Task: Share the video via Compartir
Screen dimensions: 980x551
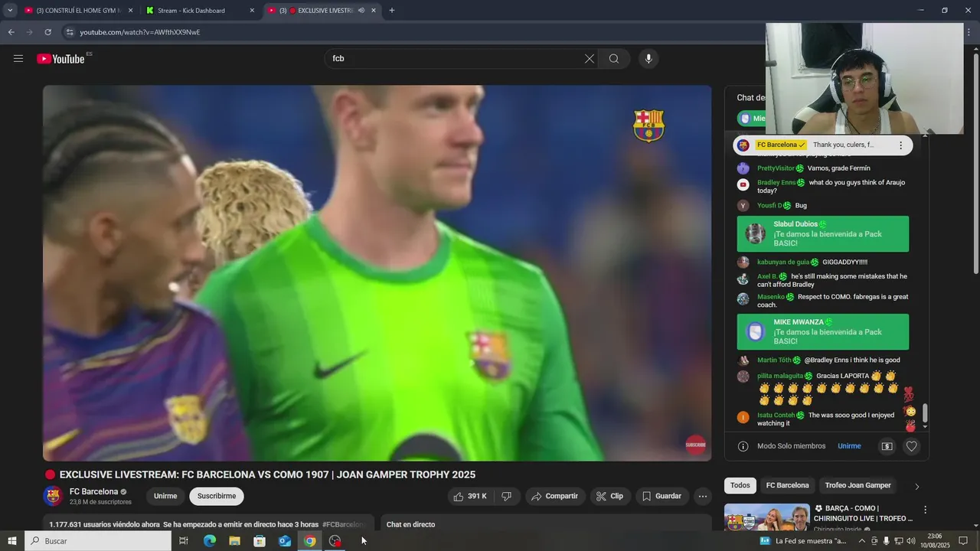Action: [x=555, y=497]
